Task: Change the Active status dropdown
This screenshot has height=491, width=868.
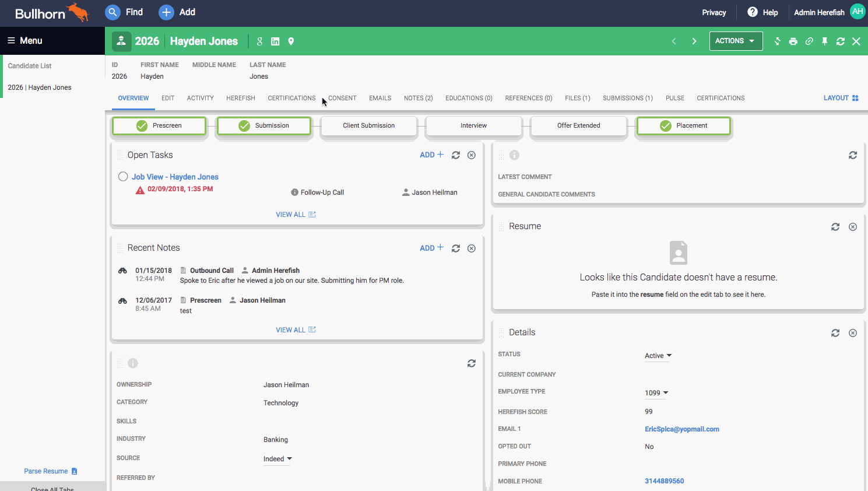Action: [x=658, y=356]
